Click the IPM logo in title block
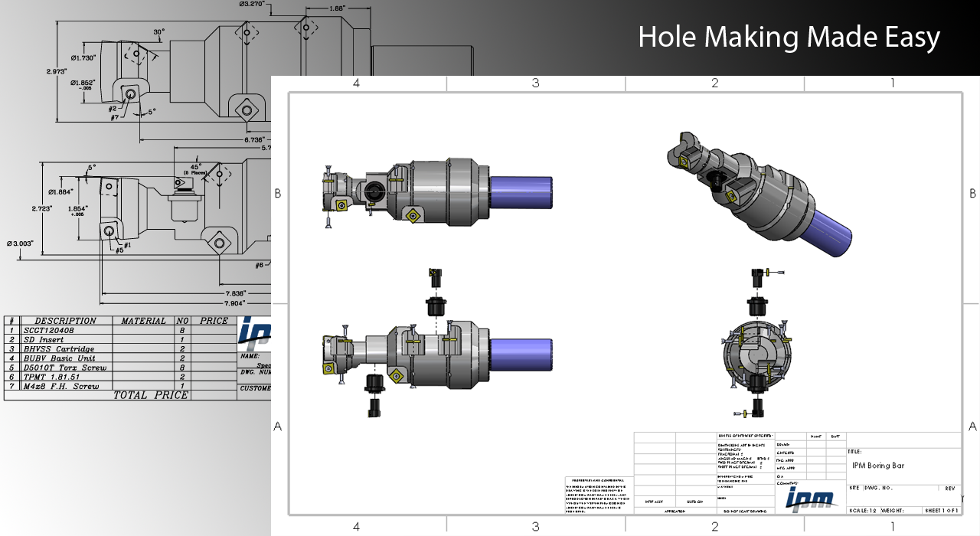This screenshot has width=980, height=536. [x=810, y=498]
